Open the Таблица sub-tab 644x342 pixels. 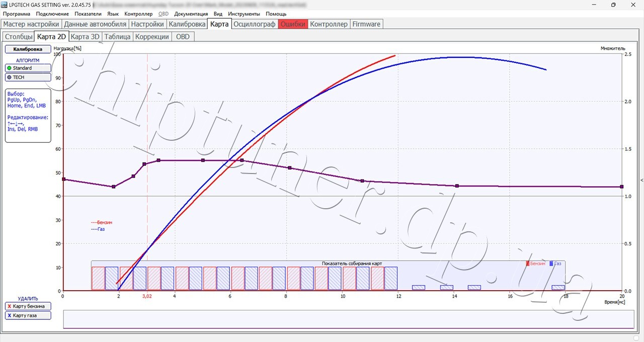click(x=117, y=37)
